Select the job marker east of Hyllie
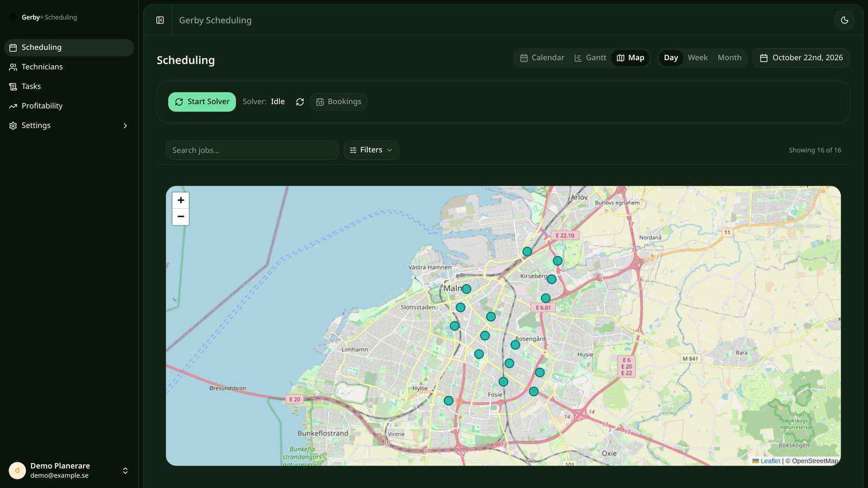868x488 pixels. (449, 401)
